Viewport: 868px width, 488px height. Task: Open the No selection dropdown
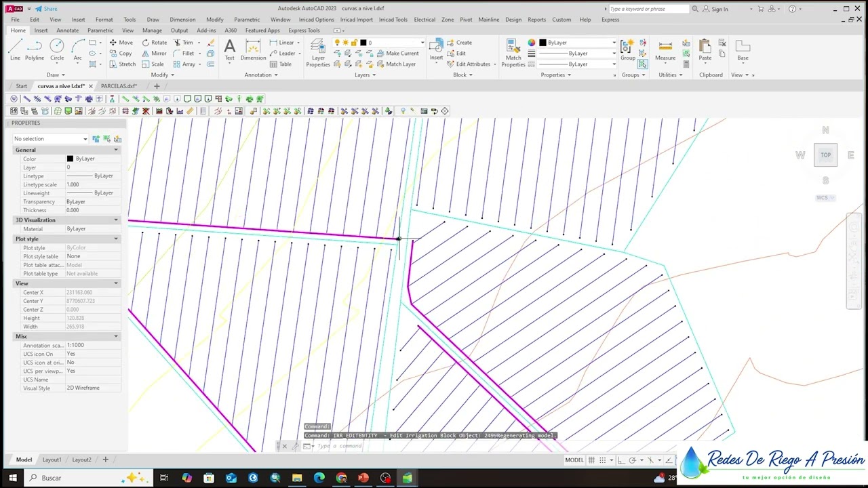pos(50,139)
